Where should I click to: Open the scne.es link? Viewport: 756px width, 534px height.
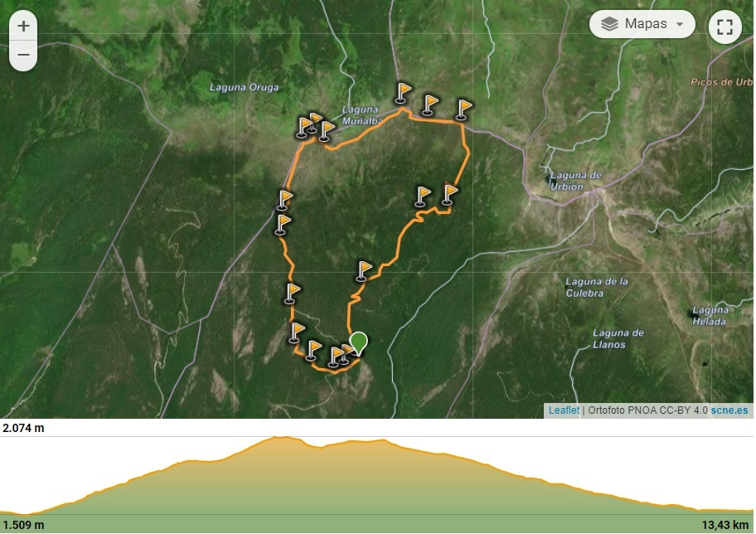(729, 410)
